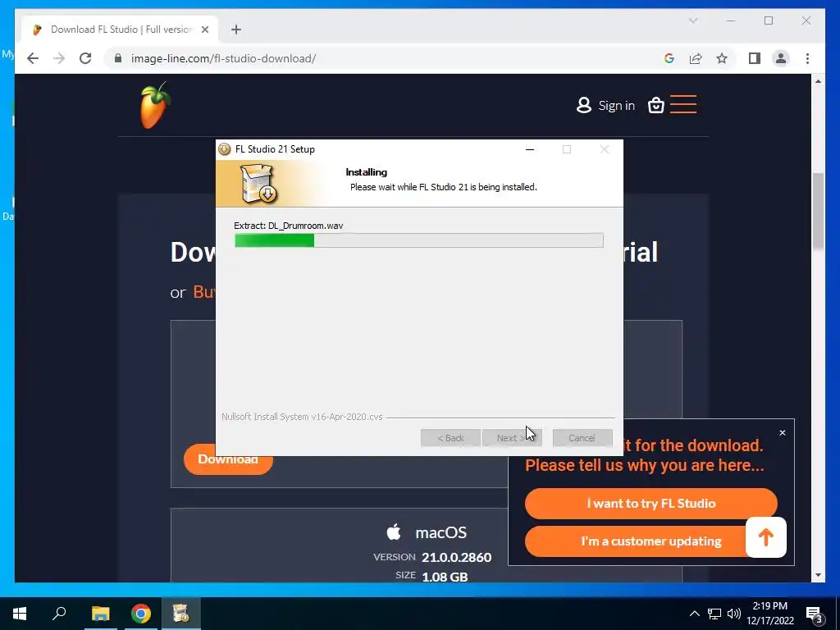Open the shopping basket icon

(655, 105)
